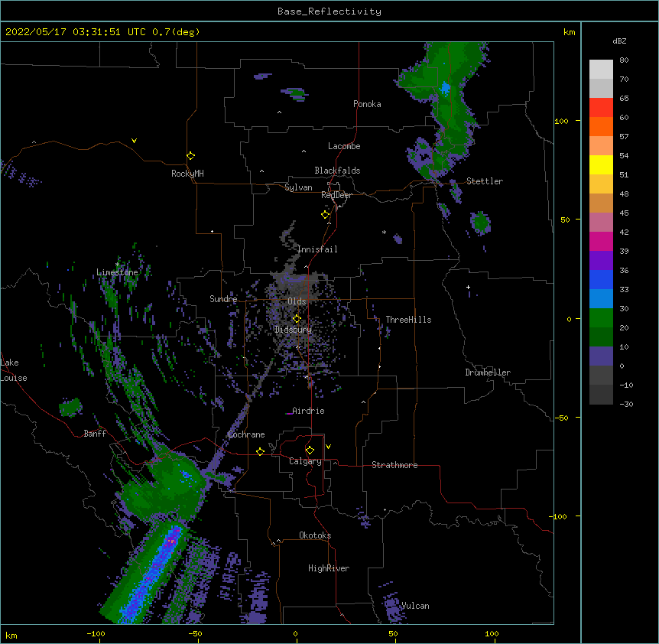Image resolution: width=659 pixels, height=644 pixels.
Task: Select the Limestone label on the map
Action: point(117,272)
